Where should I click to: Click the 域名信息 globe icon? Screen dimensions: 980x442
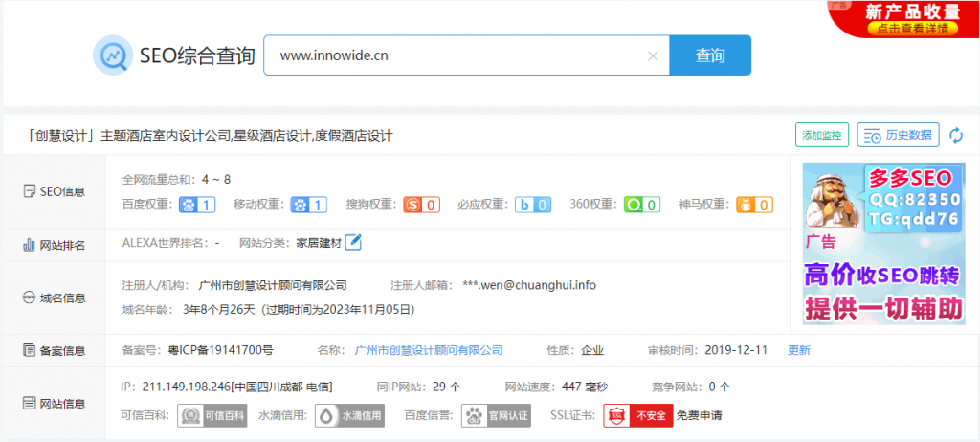pyautogui.click(x=29, y=298)
